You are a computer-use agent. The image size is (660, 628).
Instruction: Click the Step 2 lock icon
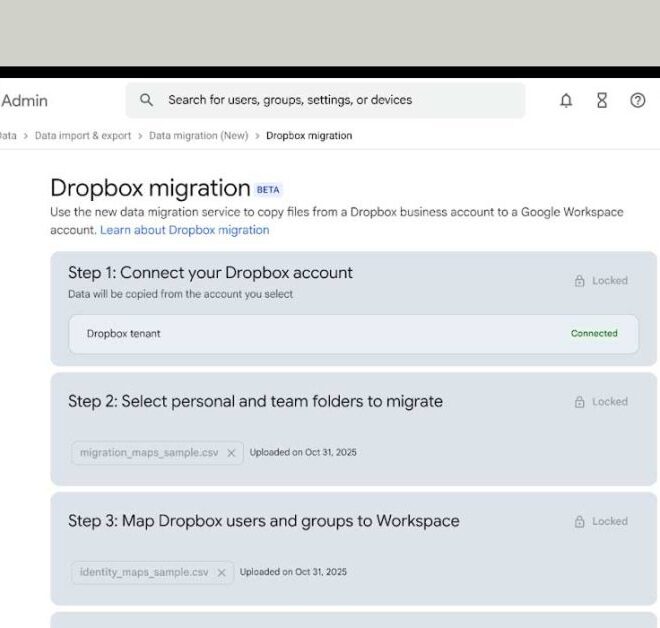(x=580, y=402)
